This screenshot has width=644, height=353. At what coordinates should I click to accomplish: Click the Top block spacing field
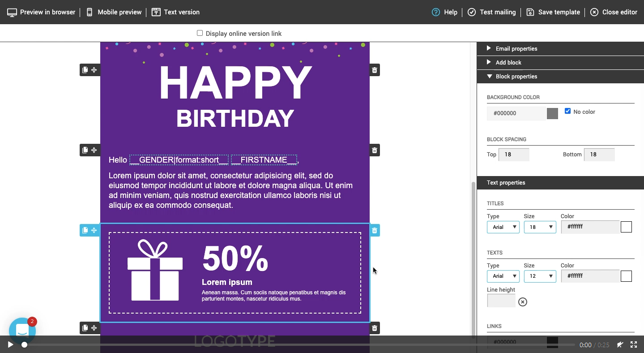(513, 155)
